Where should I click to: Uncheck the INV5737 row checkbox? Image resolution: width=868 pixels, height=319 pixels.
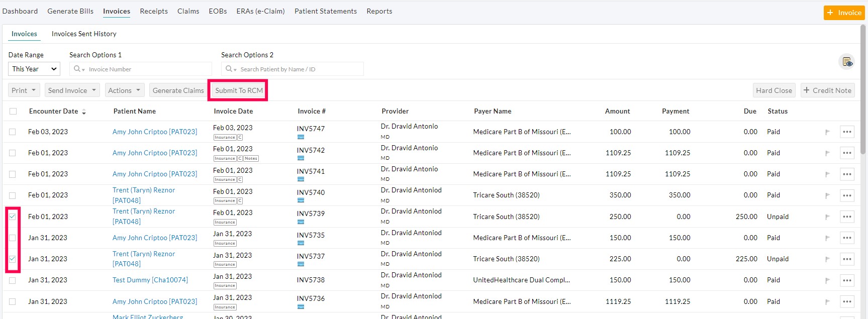coord(13,259)
